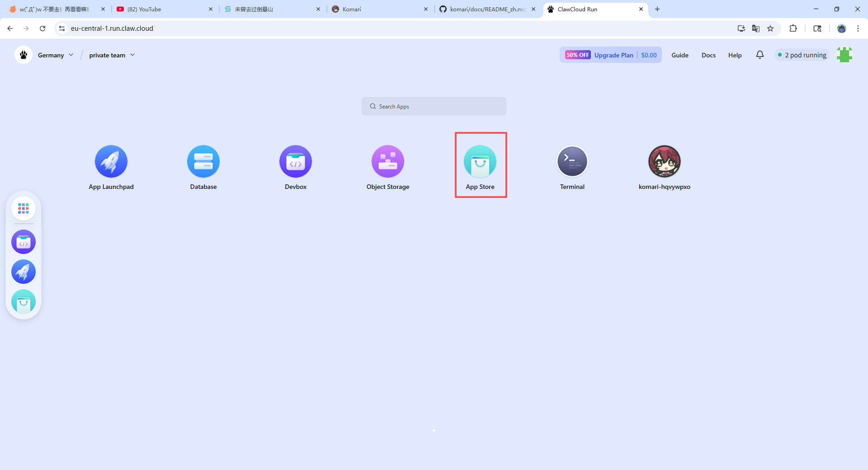868x470 pixels.
Task: Click the Search Apps input field
Action: [x=434, y=106]
